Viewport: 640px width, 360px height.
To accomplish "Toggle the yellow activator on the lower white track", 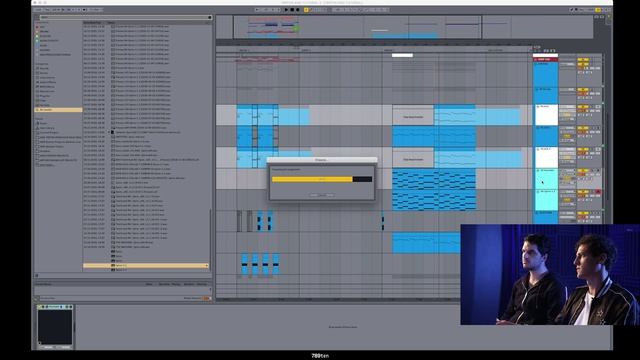I will pos(583,149).
